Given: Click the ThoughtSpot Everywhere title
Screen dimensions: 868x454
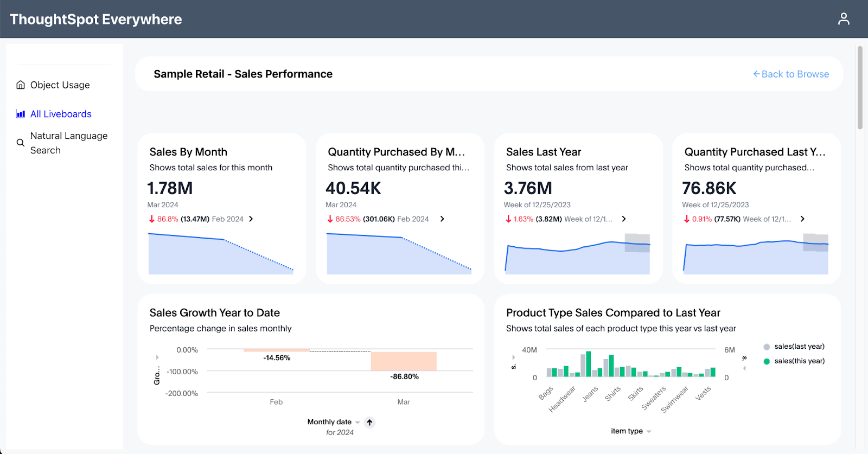Looking at the screenshot, I should (96, 20).
